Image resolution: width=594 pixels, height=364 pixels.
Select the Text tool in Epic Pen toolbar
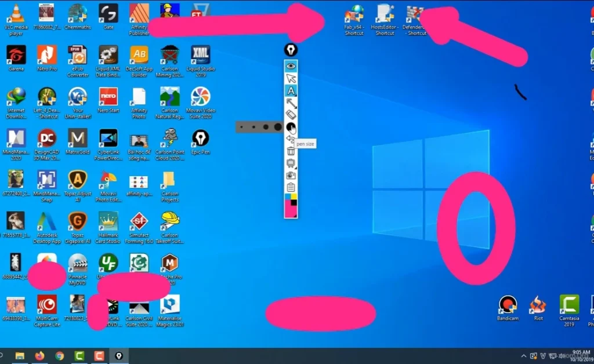[x=291, y=90]
